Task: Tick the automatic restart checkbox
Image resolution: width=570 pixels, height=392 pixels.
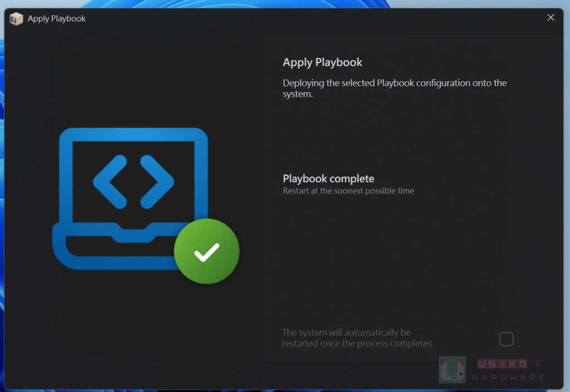Action: click(x=506, y=339)
